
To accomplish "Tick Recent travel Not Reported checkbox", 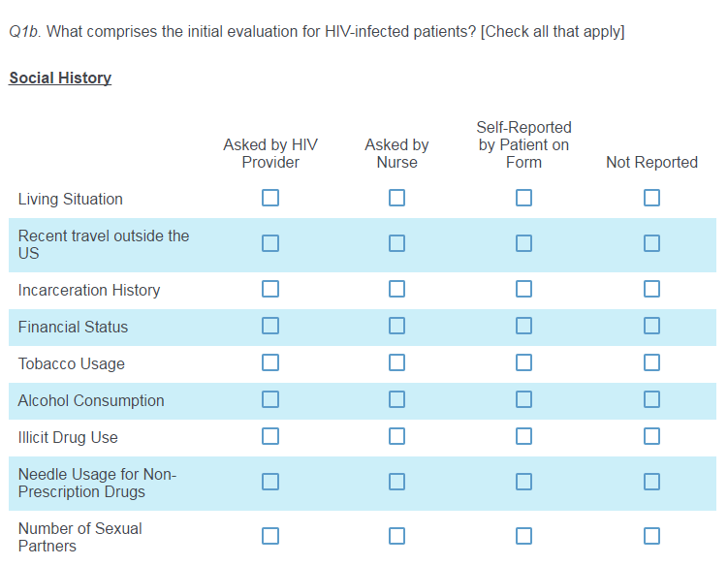I will click(x=651, y=243).
